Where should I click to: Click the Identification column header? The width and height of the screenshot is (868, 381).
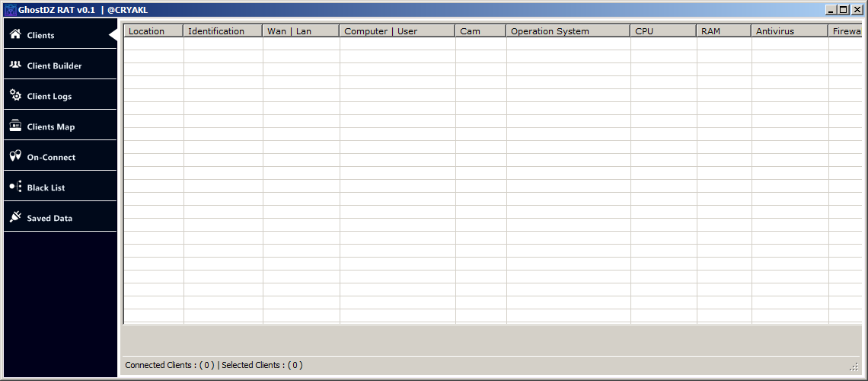pos(223,31)
